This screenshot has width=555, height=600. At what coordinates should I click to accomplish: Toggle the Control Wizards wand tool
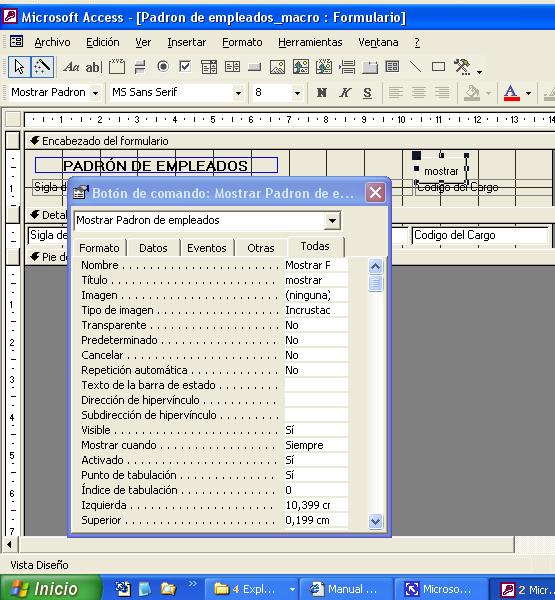pyautogui.click(x=42, y=67)
